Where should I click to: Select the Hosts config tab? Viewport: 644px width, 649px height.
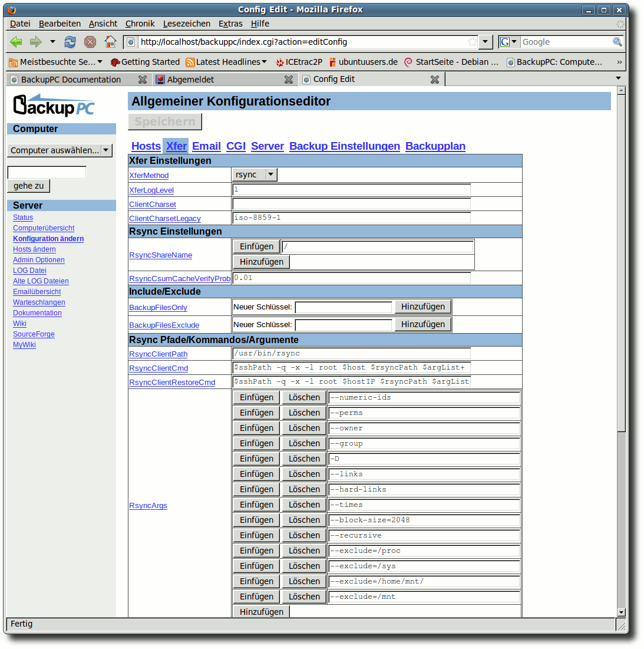(146, 146)
